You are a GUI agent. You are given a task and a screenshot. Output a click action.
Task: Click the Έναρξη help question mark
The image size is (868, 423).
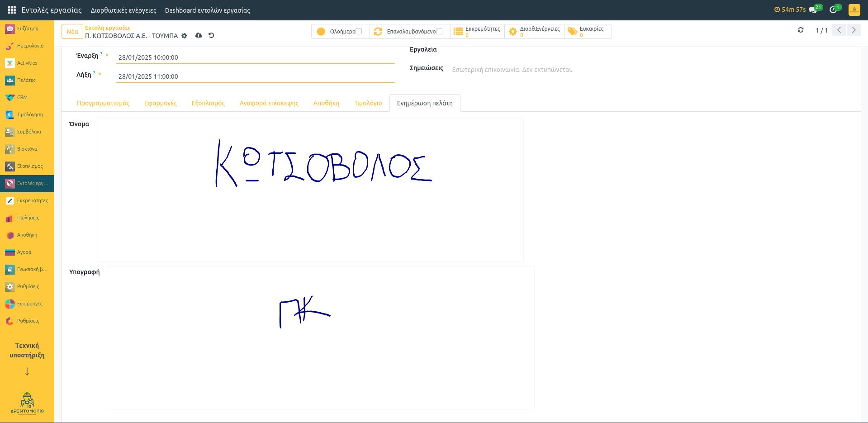pos(101,54)
